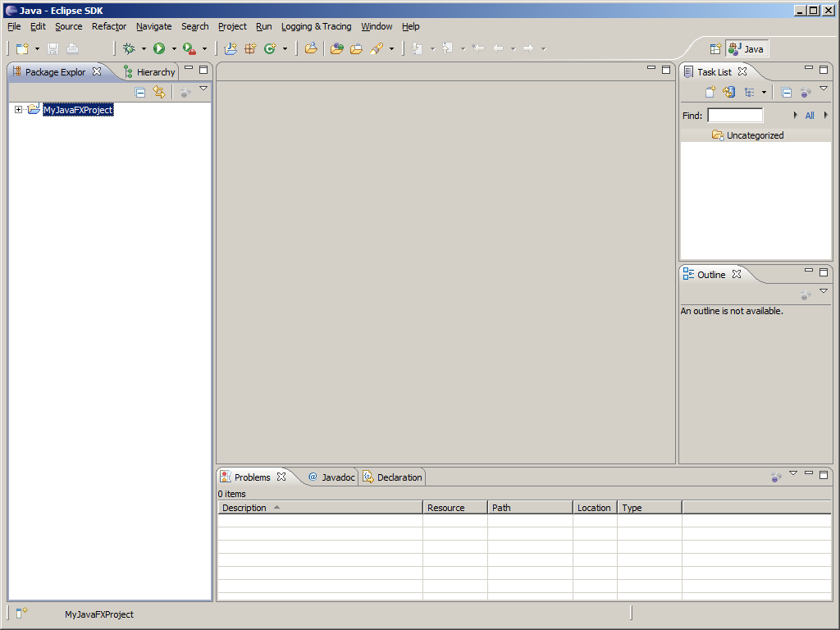Collapse all items in Package Explorer toolbar
Image resolution: width=840 pixels, height=630 pixels.
click(x=140, y=93)
